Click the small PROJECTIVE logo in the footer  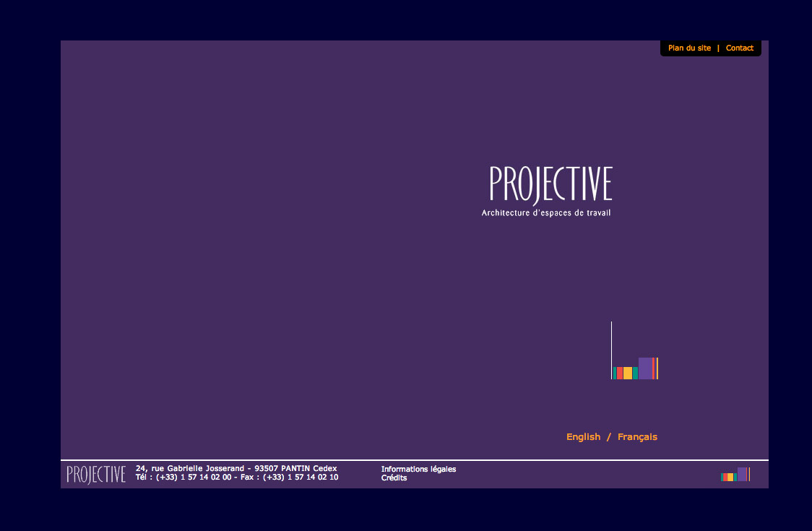point(96,475)
